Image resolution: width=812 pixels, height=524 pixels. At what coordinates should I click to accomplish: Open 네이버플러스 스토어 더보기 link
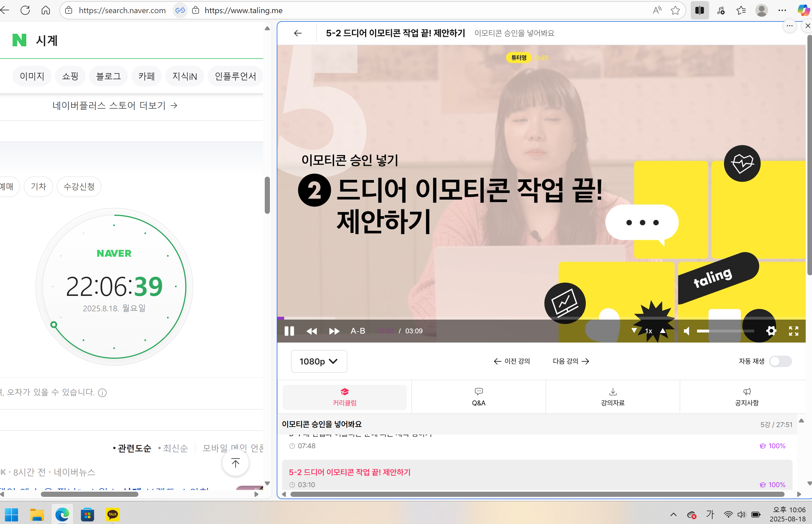pos(115,105)
